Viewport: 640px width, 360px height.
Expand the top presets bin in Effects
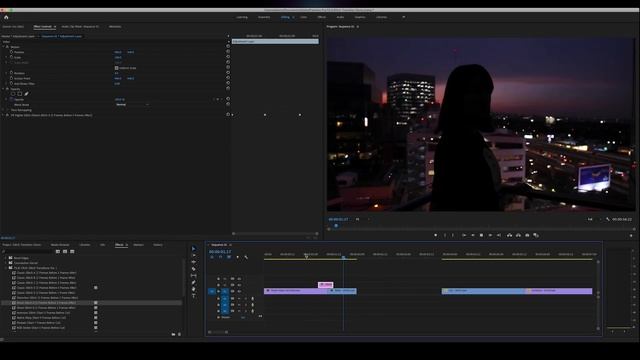(6, 258)
